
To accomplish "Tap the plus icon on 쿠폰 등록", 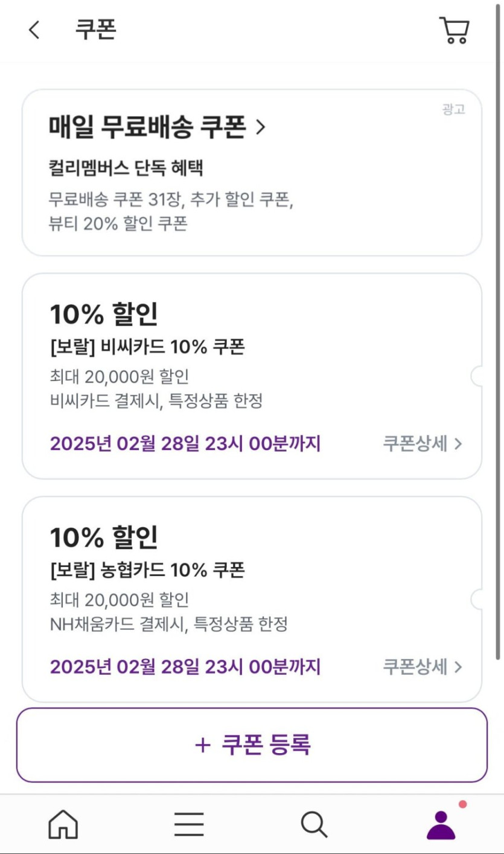I will 203,745.
